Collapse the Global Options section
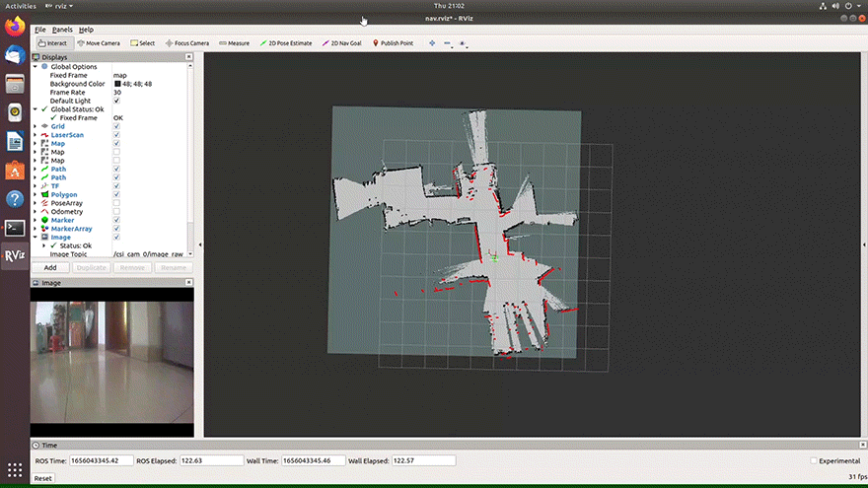Image resolution: width=868 pixels, height=488 pixels. coord(36,66)
